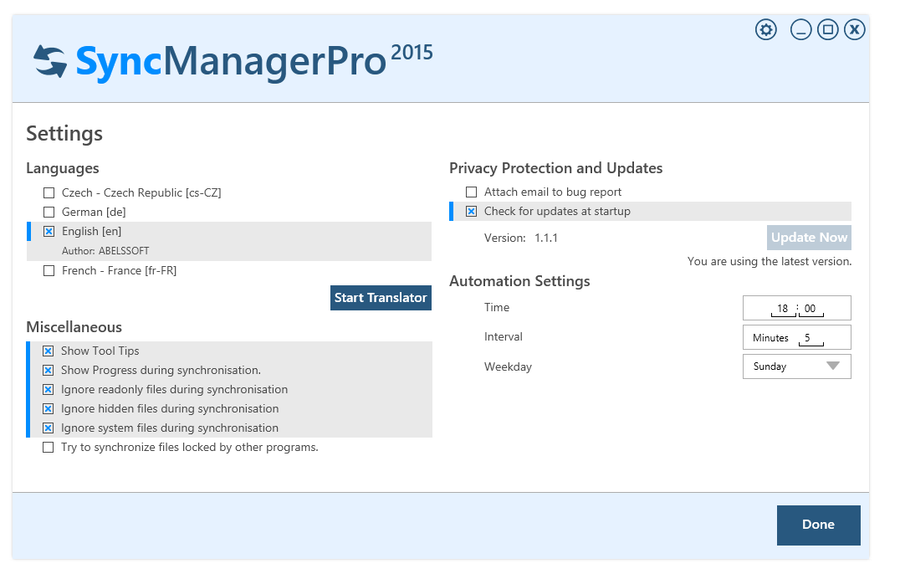Click the Update Now button

tap(809, 238)
